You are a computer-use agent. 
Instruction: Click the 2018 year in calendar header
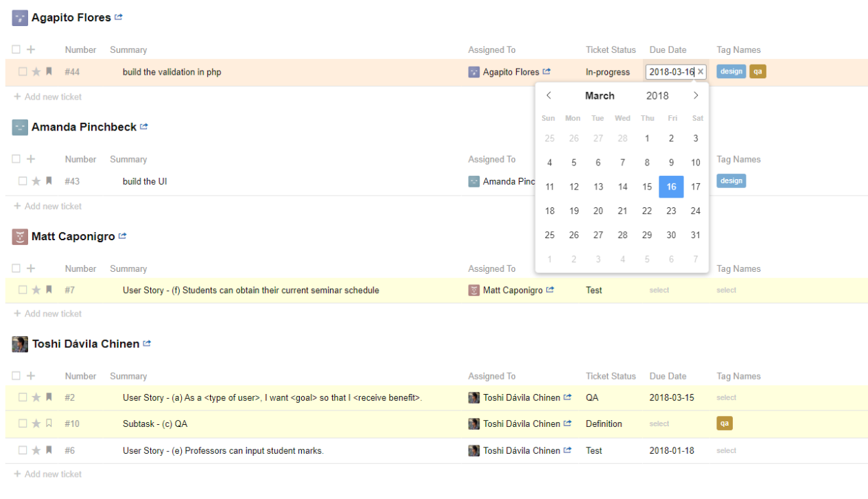(x=657, y=95)
